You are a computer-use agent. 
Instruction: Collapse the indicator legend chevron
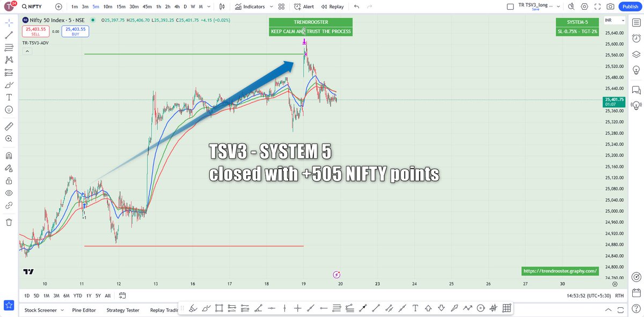[x=27, y=52]
